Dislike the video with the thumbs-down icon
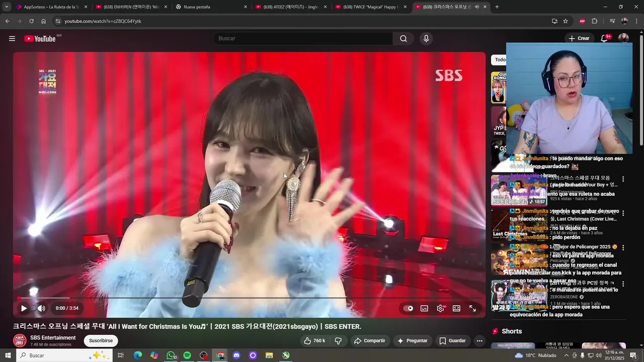Image resolution: width=644 pixels, height=362 pixels. pyautogui.click(x=338, y=340)
